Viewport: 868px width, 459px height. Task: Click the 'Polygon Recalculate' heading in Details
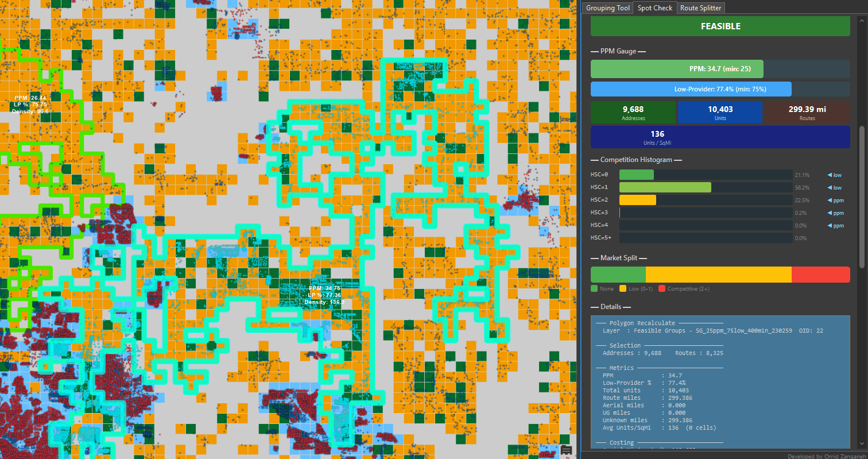click(642, 323)
